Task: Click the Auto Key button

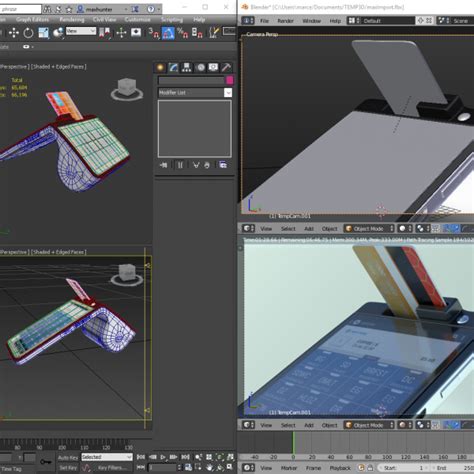Action: click(68, 458)
